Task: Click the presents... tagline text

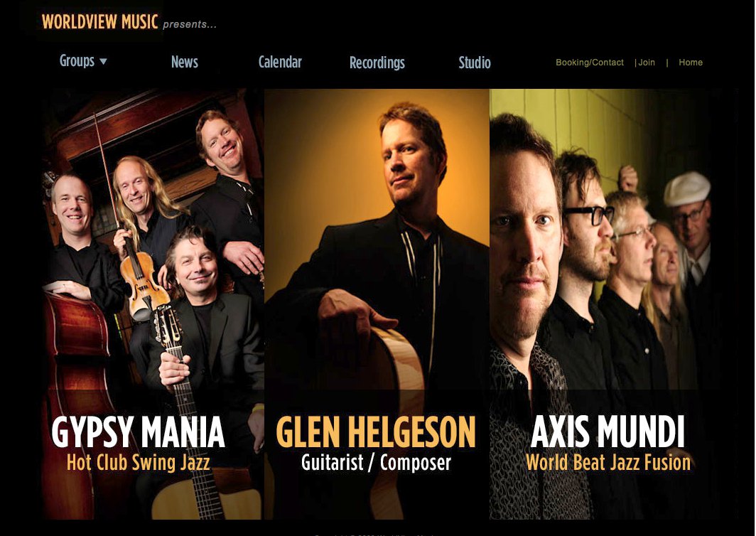Action: (190, 24)
